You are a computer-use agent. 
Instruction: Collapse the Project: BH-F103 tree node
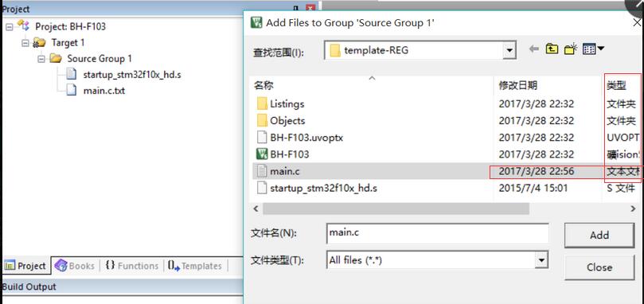[10, 27]
